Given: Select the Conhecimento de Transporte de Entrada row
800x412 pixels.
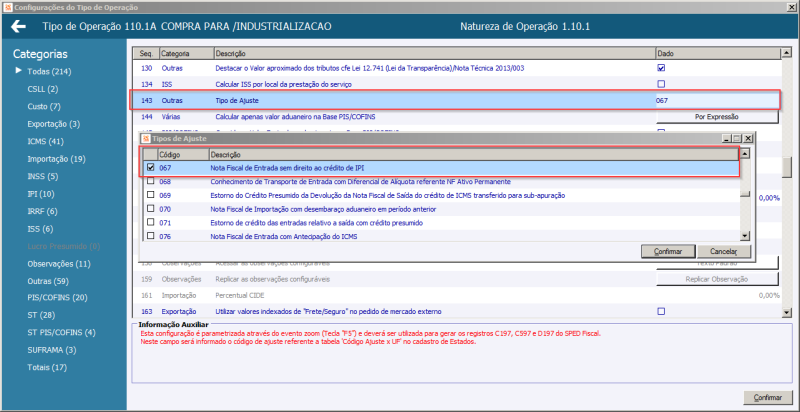Looking at the screenshot, I should coord(440,182).
